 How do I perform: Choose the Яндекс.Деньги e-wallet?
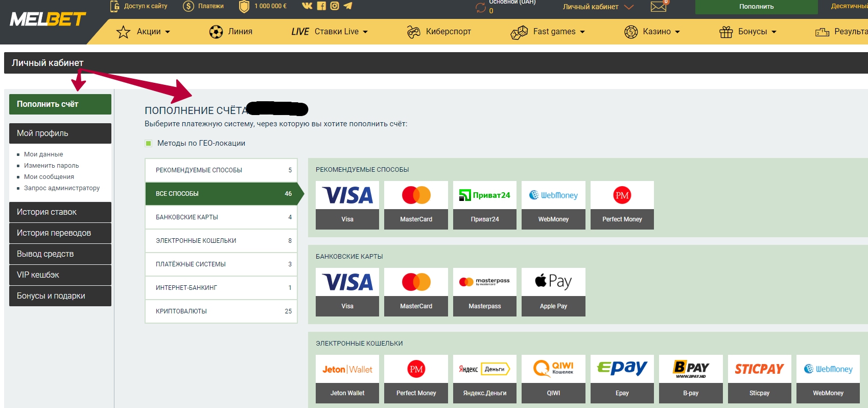pos(485,379)
